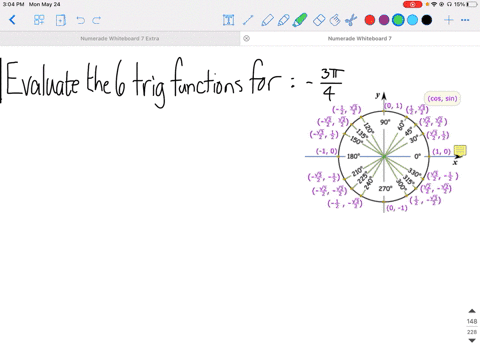480x360 pixels.
Task: Tap the (0, -1) coordinate label
Action: pyautogui.click(x=397, y=208)
